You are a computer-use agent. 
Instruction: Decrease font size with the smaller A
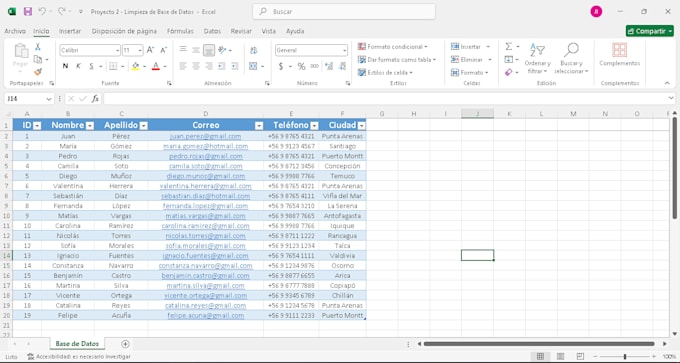[163, 50]
